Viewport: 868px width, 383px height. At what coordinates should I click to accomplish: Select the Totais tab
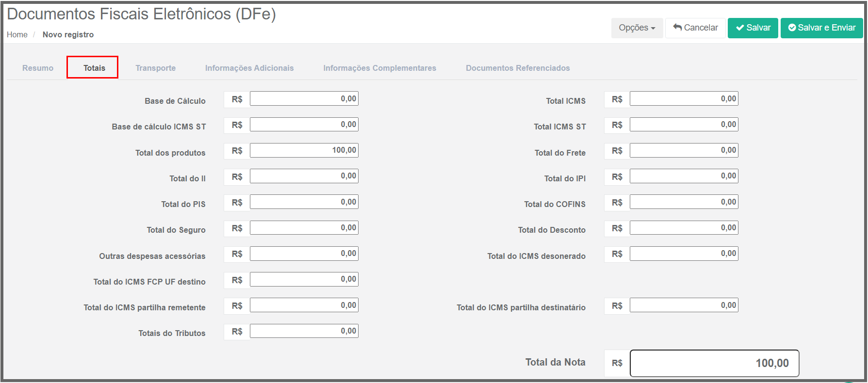click(94, 68)
